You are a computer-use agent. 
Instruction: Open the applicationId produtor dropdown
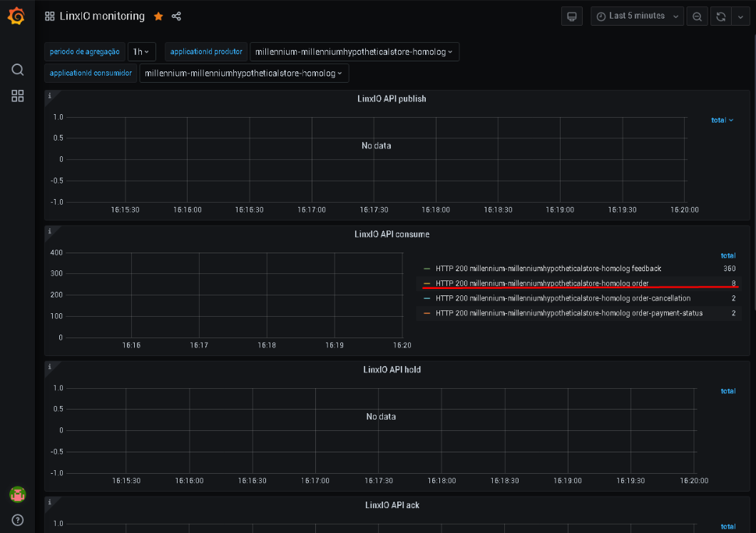[354, 51]
